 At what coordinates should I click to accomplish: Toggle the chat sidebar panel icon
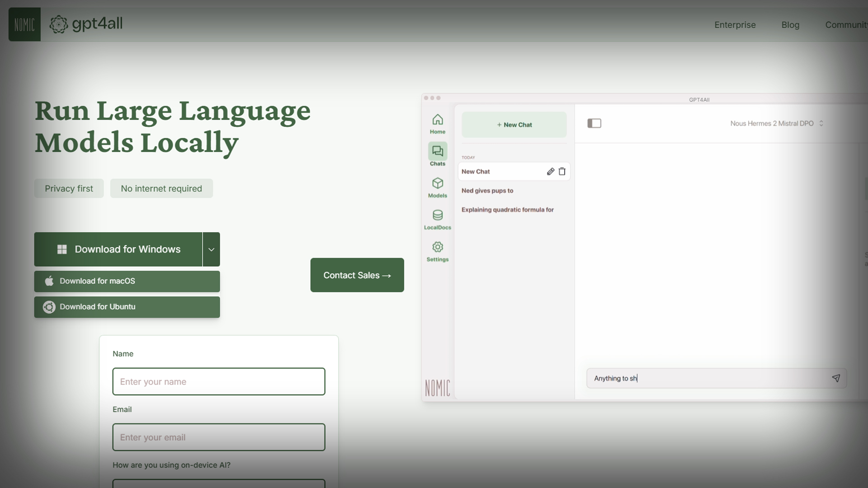(x=594, y=123)
